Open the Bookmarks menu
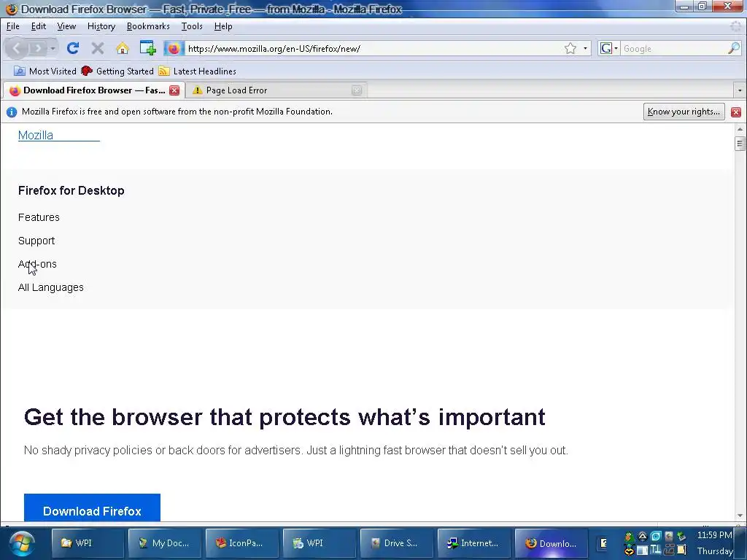747x560 pixels. coord(148,26)
